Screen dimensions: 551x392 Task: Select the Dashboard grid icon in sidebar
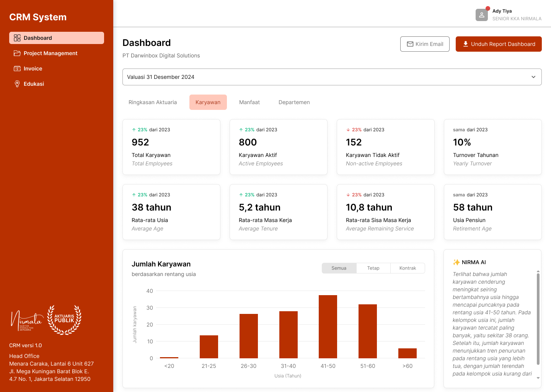17,38
